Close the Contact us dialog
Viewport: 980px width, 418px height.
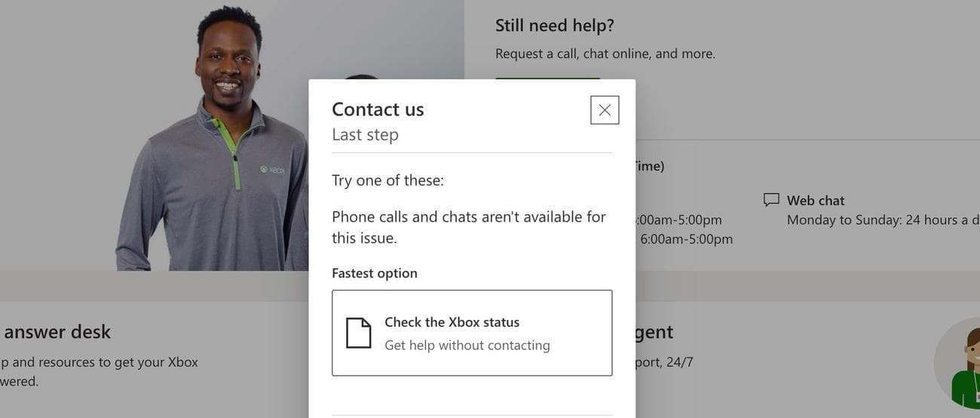coord(605,110)
